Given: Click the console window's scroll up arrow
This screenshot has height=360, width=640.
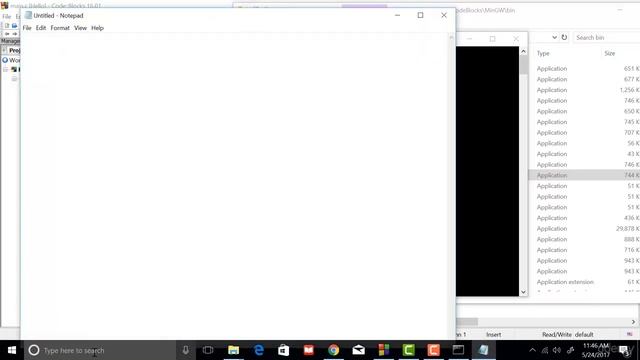Looking at the screenshot, I should tap(523, 51).
